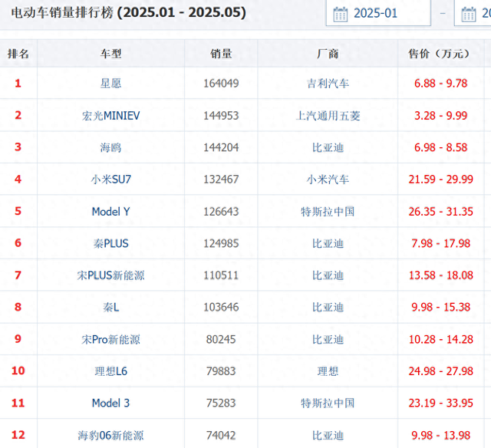Open the 宋PLUS新能源 model link

pos(110,275)
